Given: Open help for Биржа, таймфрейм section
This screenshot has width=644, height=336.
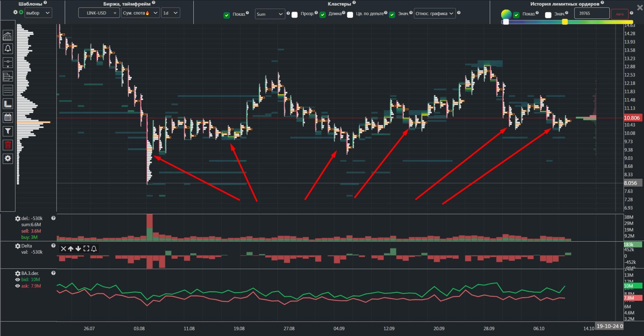Looking at the screenshot, I should [x=153, y=3].
